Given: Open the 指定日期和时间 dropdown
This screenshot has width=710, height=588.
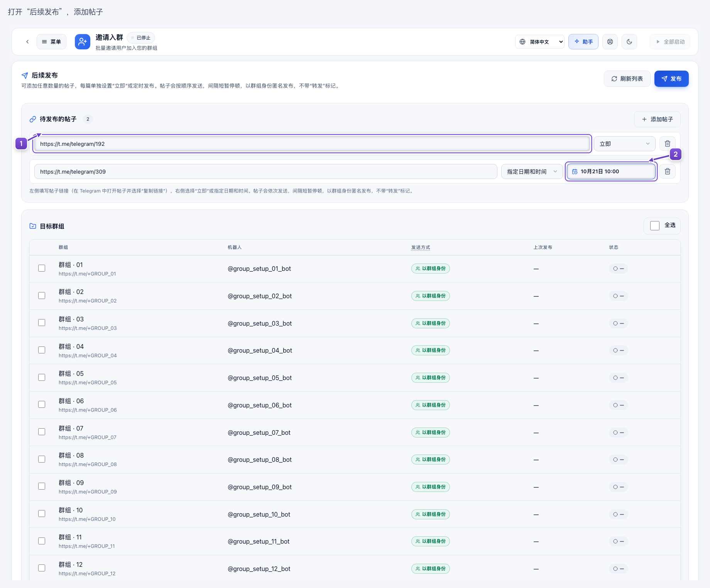Looking at the screenshot, I should point(532,172).
